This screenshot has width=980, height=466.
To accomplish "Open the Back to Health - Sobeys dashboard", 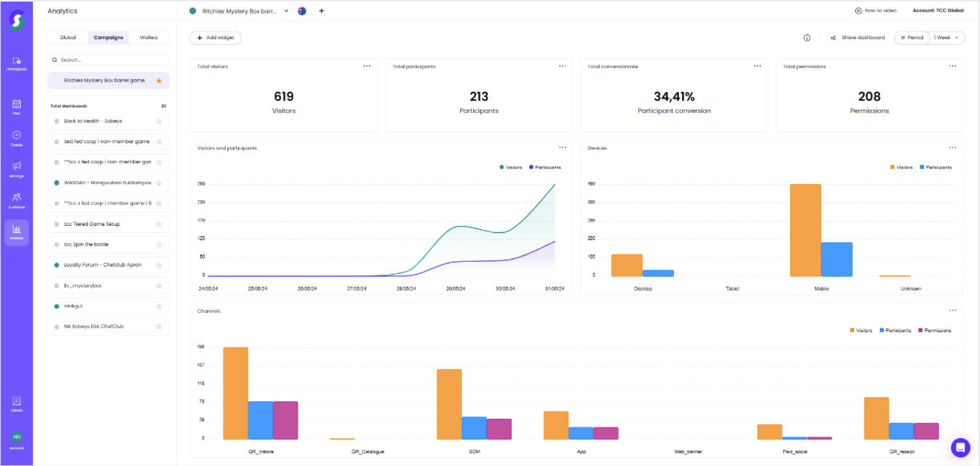I will coord(108,121).
